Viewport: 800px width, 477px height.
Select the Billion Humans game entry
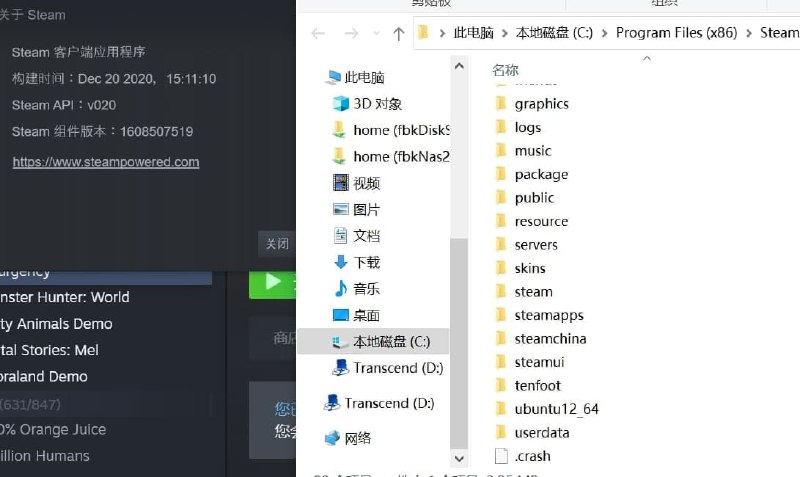(x=45, y=456)
